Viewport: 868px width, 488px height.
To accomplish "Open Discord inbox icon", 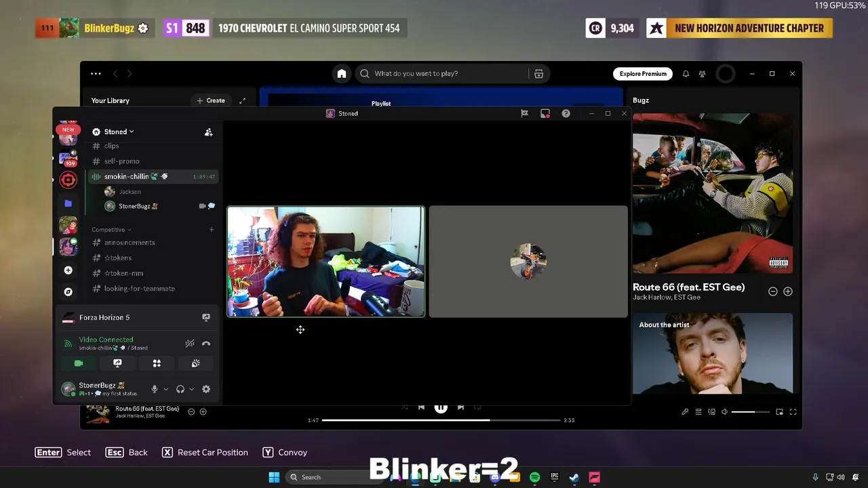I will [x=545, y=114].
